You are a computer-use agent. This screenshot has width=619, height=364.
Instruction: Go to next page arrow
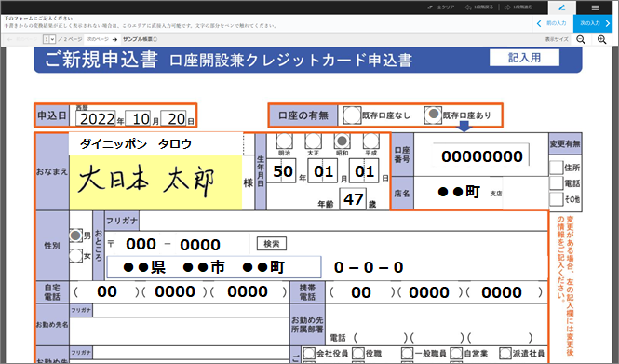(x=114, y=39)
